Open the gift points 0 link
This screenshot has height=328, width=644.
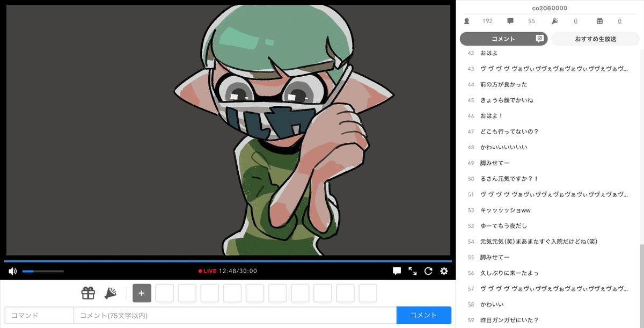pos(619,21)
